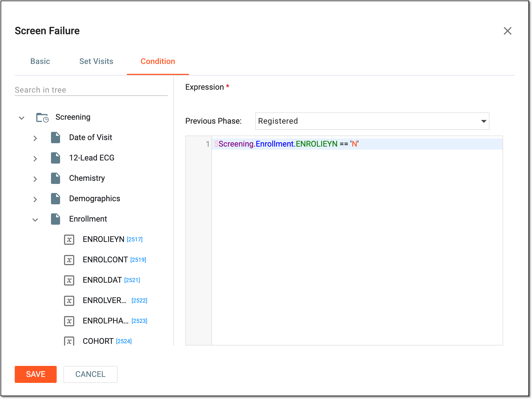Expand the 12-Lead ECG node
The width and height of the screenshot is (532, 399).
click(35, 158)
